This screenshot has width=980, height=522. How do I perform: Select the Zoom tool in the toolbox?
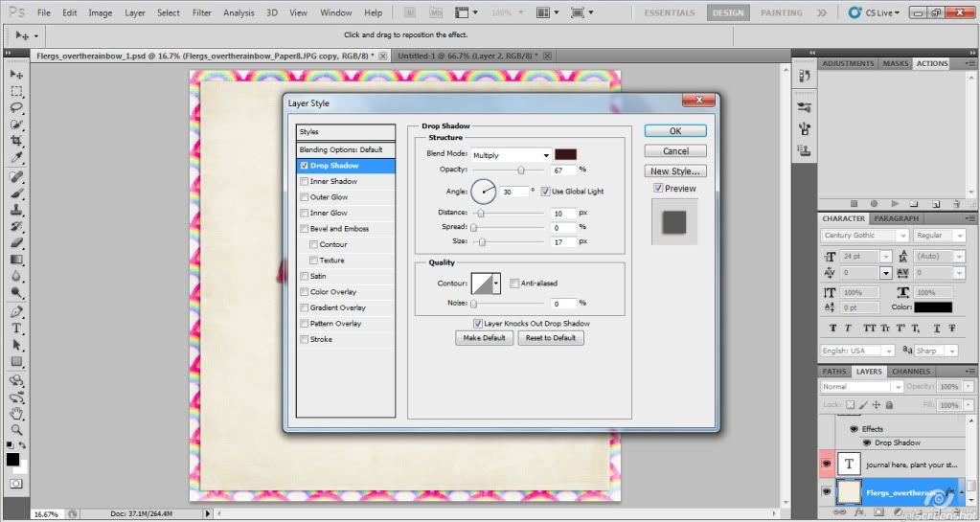click(16, 429)
